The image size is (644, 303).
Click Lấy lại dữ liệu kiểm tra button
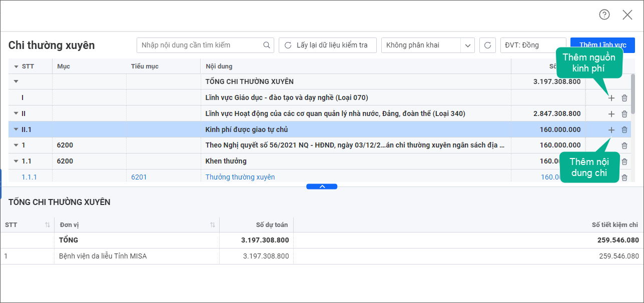[327, 45]
